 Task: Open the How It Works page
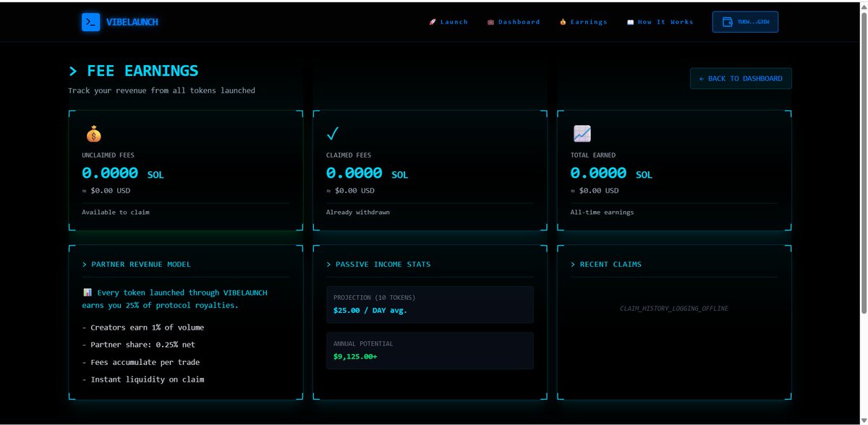point(660,22)
